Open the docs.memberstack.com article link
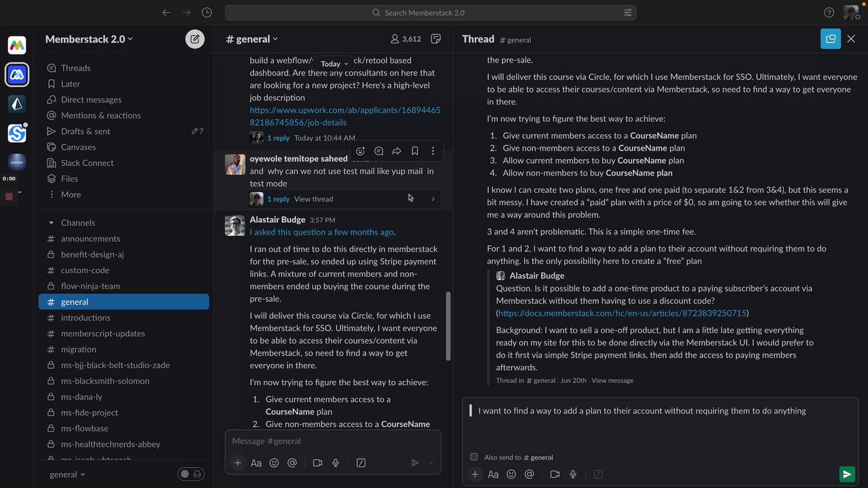Image resolution: width=868 pixels, height=488 pixels. (x=622, y=313)
